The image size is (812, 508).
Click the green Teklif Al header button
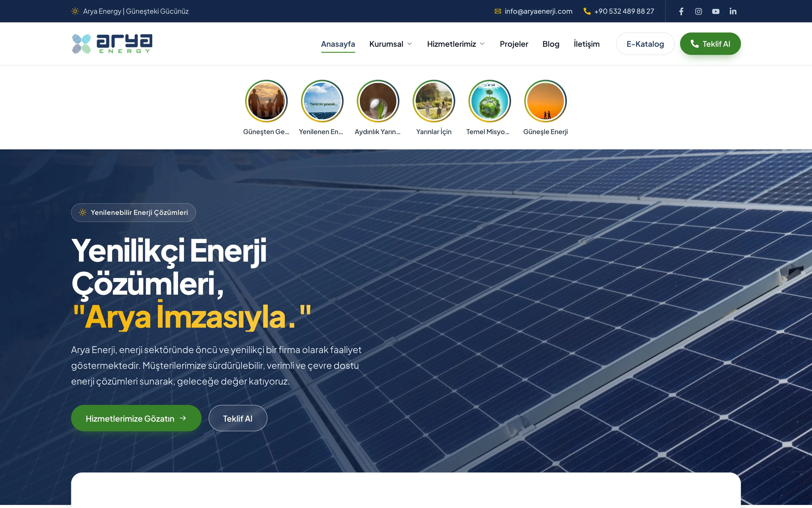click(x=710, y=44)
